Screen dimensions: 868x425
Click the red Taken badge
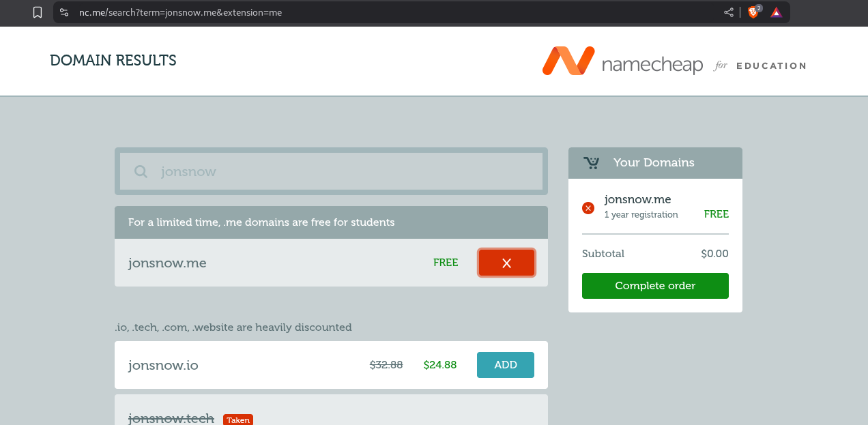pyautogui.click(x=238, y=420)
